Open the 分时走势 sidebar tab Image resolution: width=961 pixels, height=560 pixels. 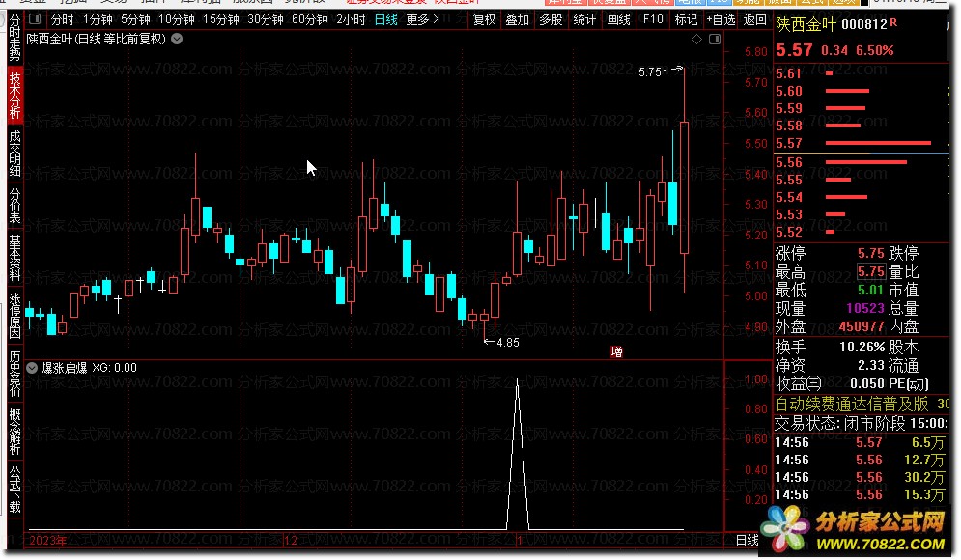(x=14, y=38)
